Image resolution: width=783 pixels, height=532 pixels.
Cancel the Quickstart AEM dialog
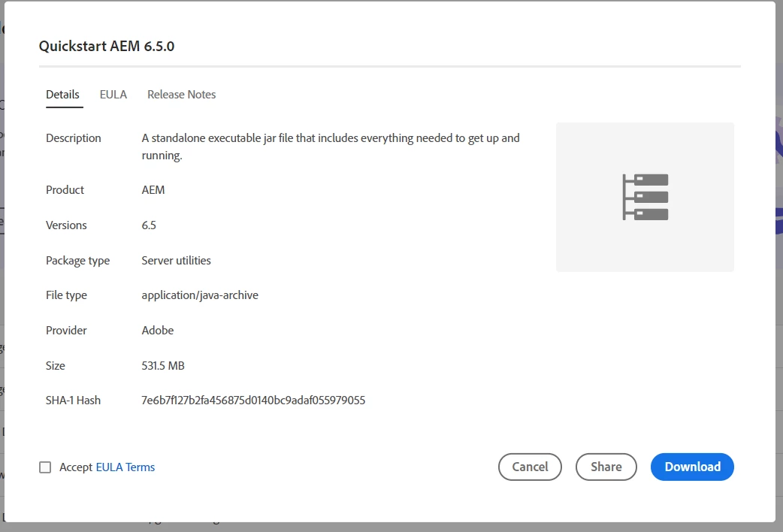530,467
